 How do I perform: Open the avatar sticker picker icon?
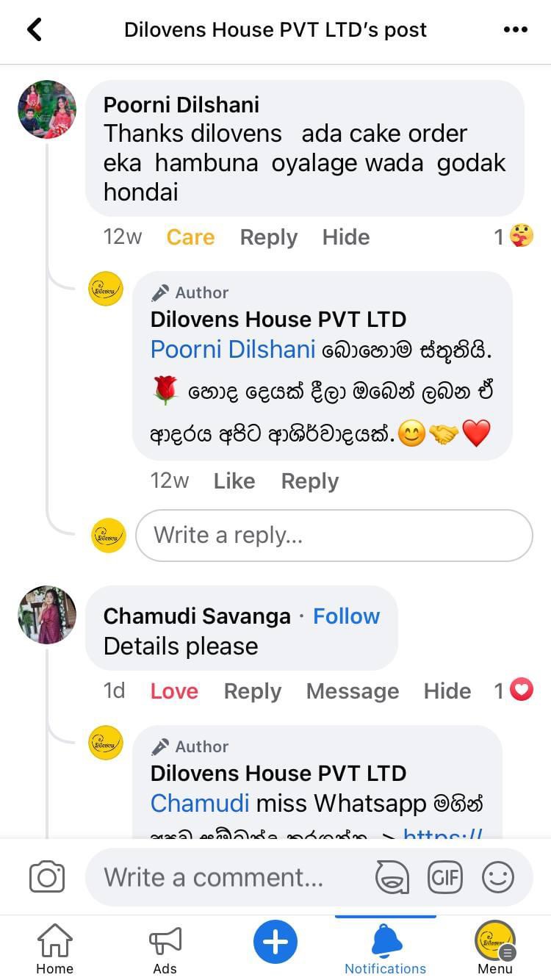point(392,877)
